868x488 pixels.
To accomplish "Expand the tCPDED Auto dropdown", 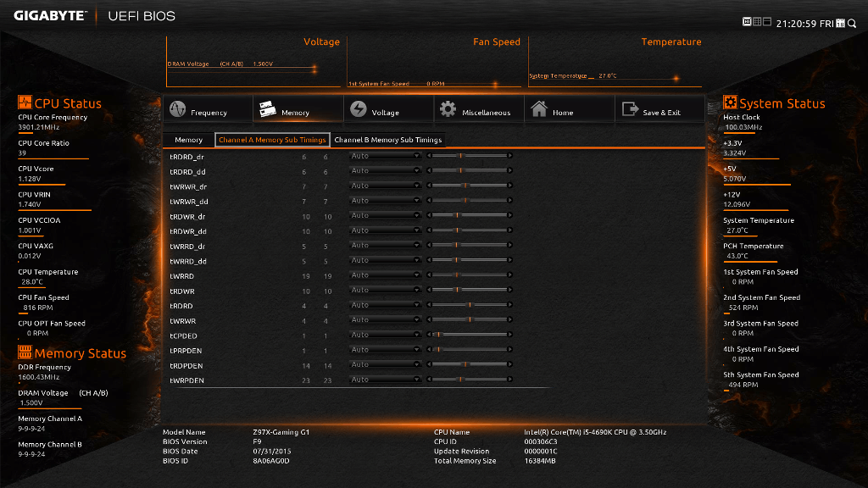I will pos(385,335).
